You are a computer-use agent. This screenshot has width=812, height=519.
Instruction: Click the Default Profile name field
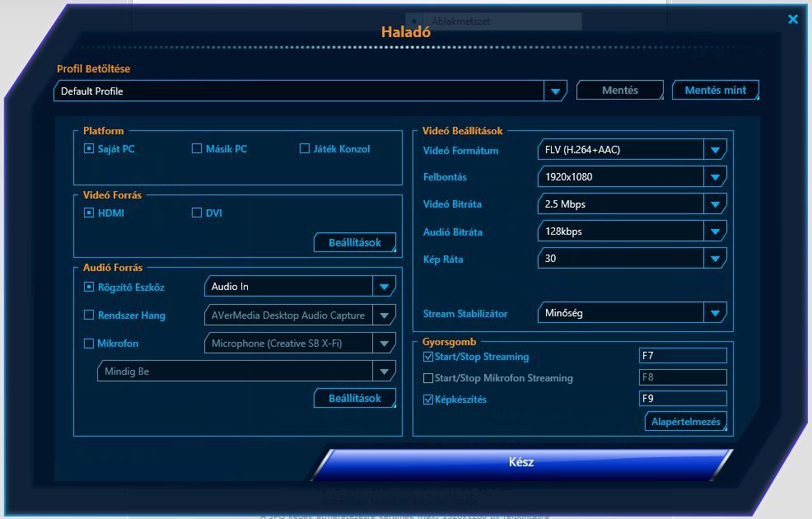coord(299,91)
